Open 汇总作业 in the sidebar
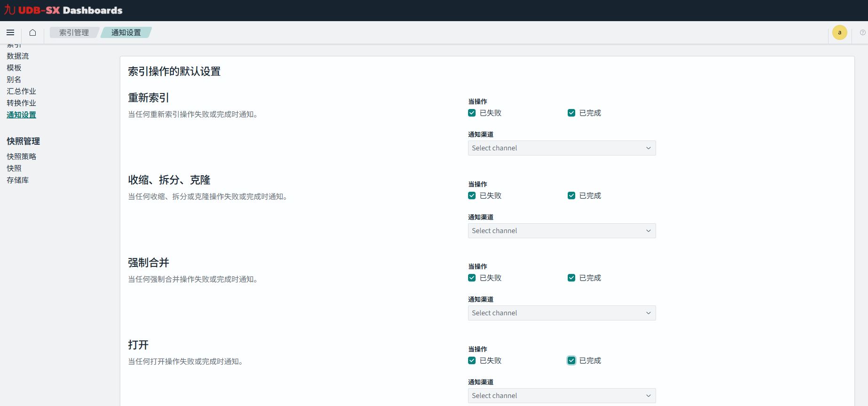The width and height of the screenshot is (868, 406). (x=22, y=91)
